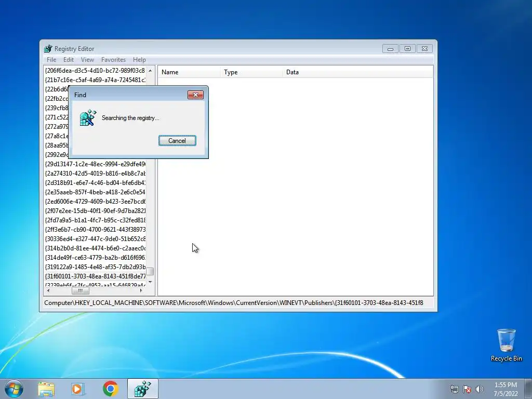532x399 pixels.
Task: Launch Google Chrome from taskbar
Action: tap(110, 389)
